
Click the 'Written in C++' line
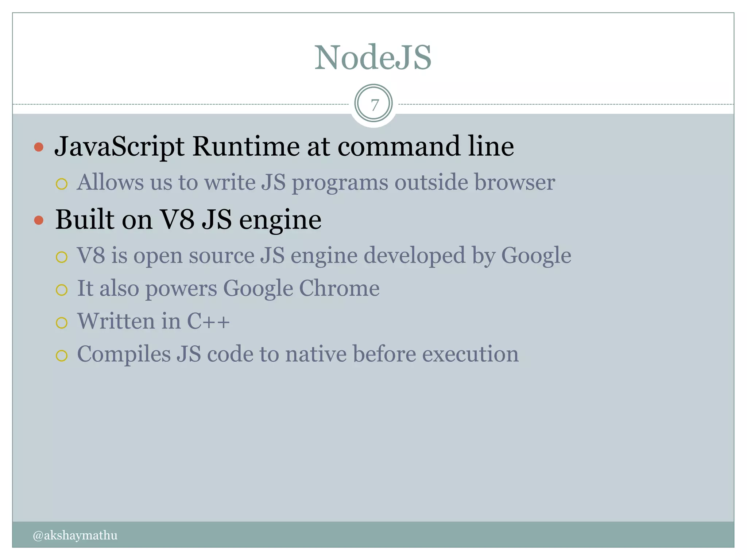153,321
